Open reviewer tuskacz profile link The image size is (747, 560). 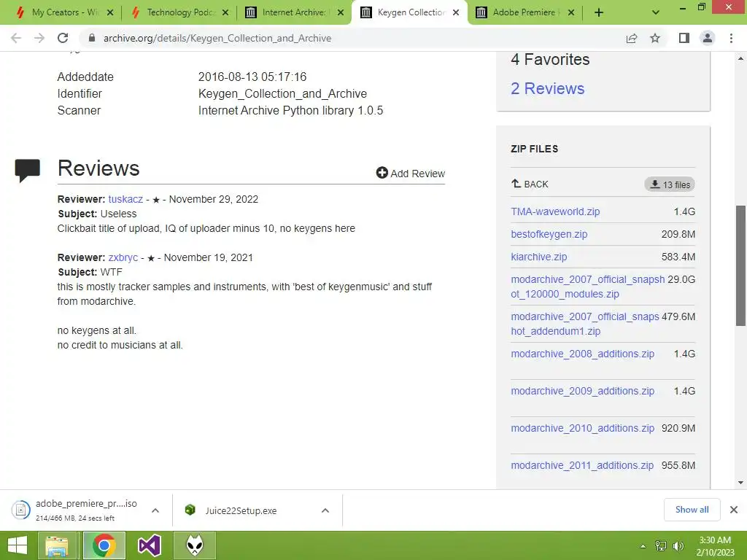[125, 199]
